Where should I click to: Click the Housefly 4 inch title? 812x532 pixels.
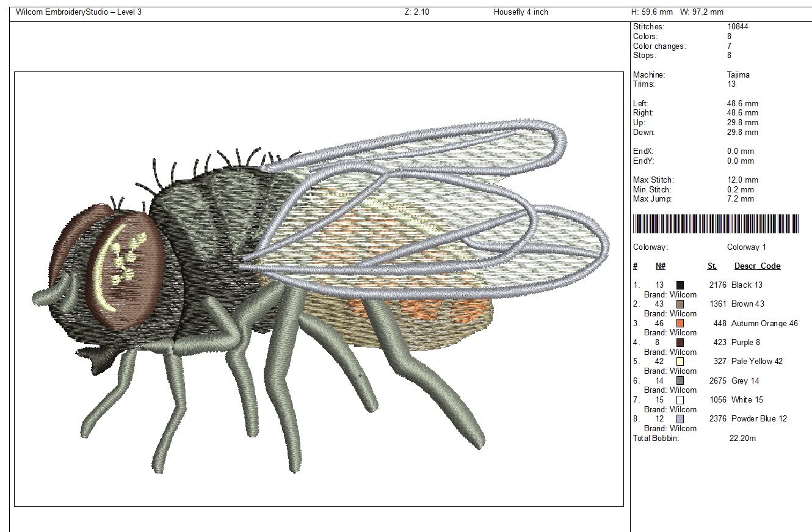521,12
